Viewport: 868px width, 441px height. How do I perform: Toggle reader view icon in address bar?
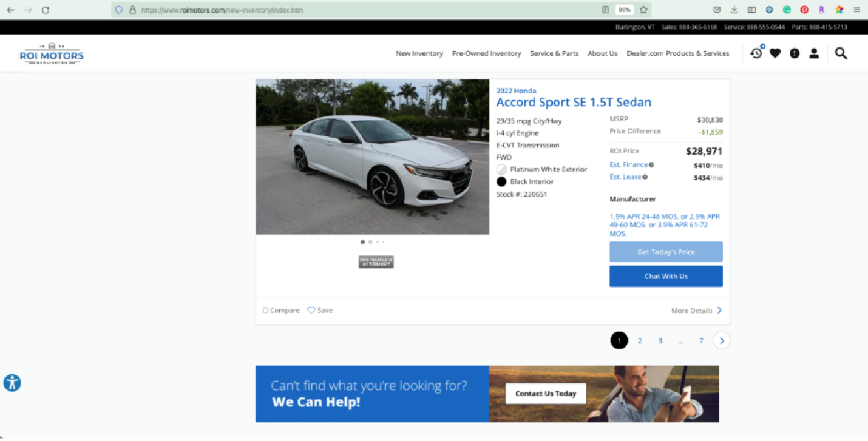click(x=606, y=10)
